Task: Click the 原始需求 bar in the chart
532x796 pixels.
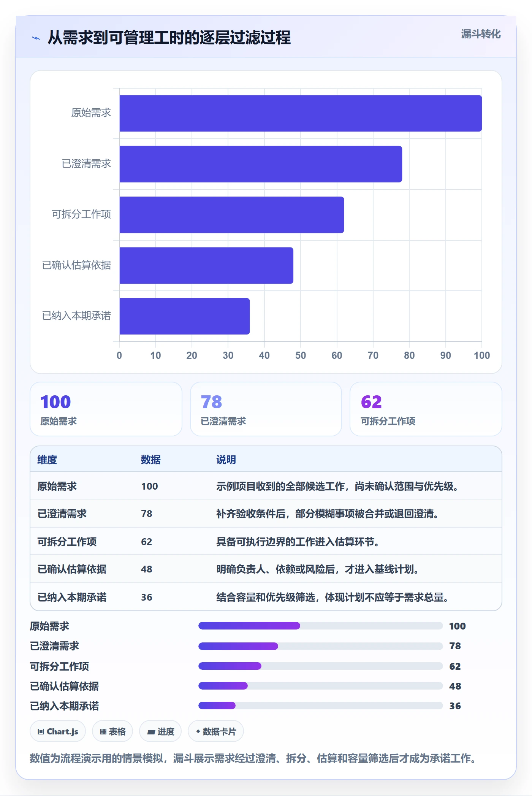Action: (301, 113)
